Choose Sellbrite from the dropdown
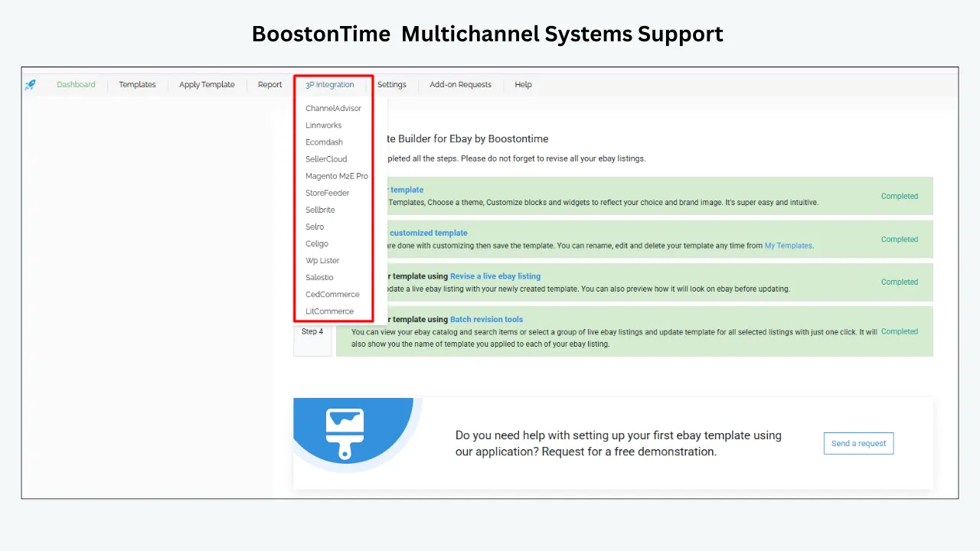This screenshot has width=980, height=551. (320, 210)
